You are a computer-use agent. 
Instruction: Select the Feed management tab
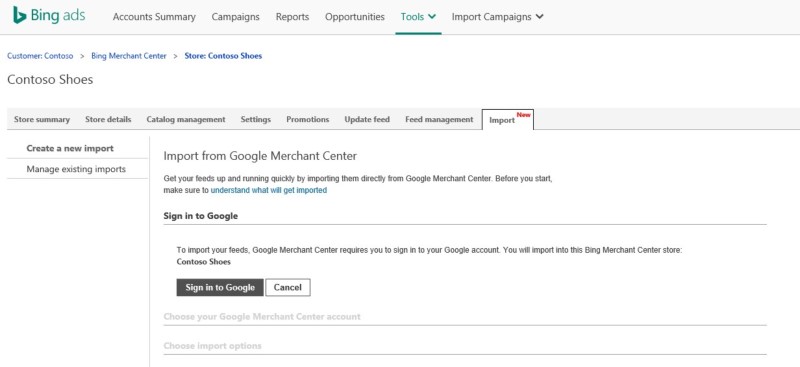(x=439, y=119)
